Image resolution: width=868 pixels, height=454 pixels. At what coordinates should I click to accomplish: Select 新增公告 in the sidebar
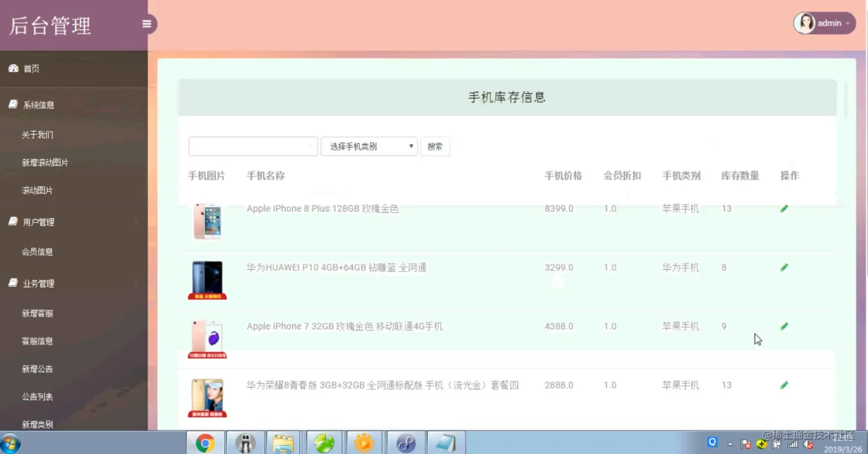point(37,369)
